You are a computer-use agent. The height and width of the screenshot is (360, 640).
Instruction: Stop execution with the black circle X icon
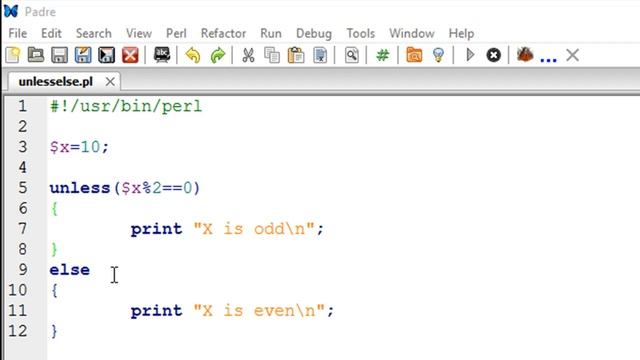click(x=493, y=55)
